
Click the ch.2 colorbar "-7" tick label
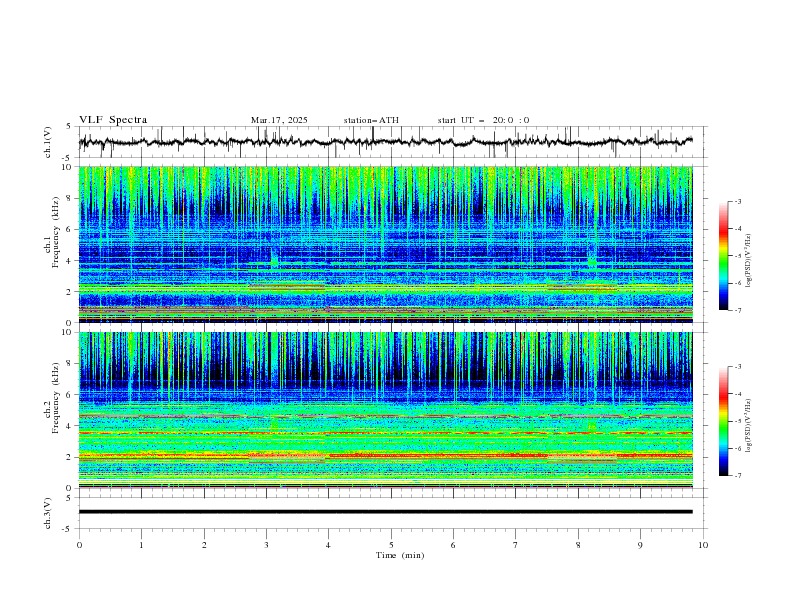(x=737, y=476)
